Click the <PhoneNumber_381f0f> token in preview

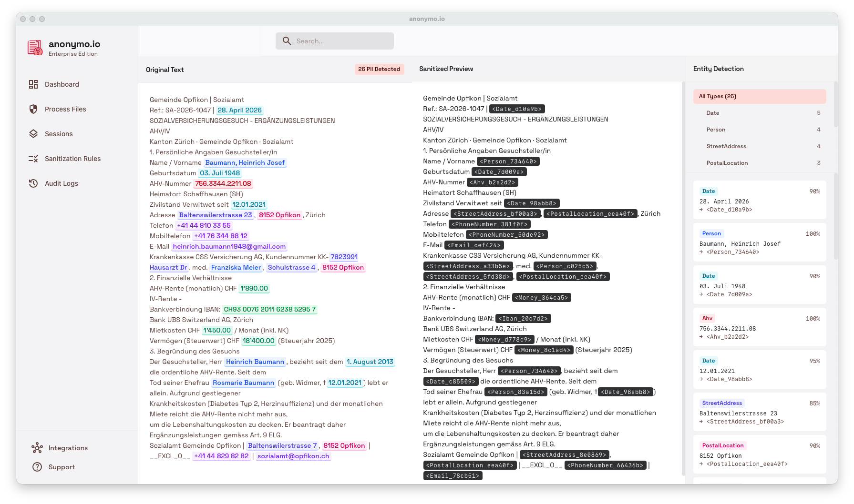(490, 224)
